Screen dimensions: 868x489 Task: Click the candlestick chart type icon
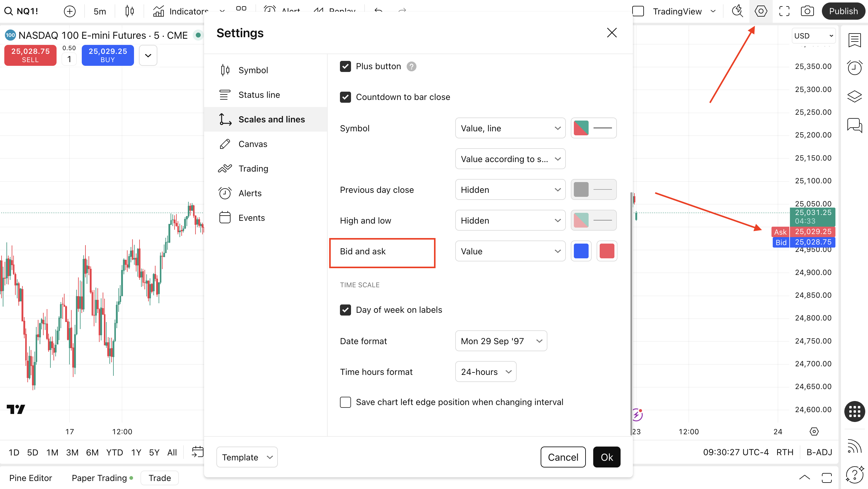129,11
